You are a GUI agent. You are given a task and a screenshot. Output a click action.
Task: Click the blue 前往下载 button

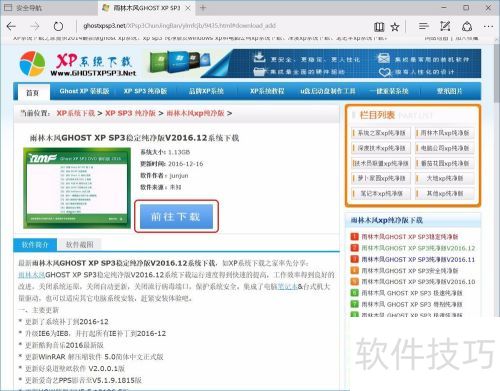176,216
